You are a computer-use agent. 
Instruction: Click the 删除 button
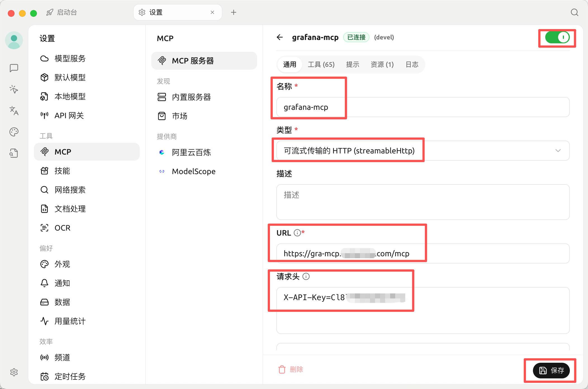click(x=291, y=369)
